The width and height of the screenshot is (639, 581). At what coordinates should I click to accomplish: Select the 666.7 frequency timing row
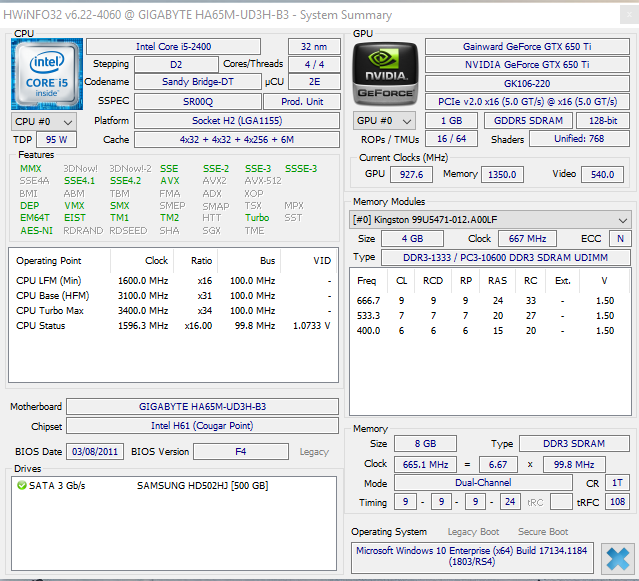[x=490, y=301]
